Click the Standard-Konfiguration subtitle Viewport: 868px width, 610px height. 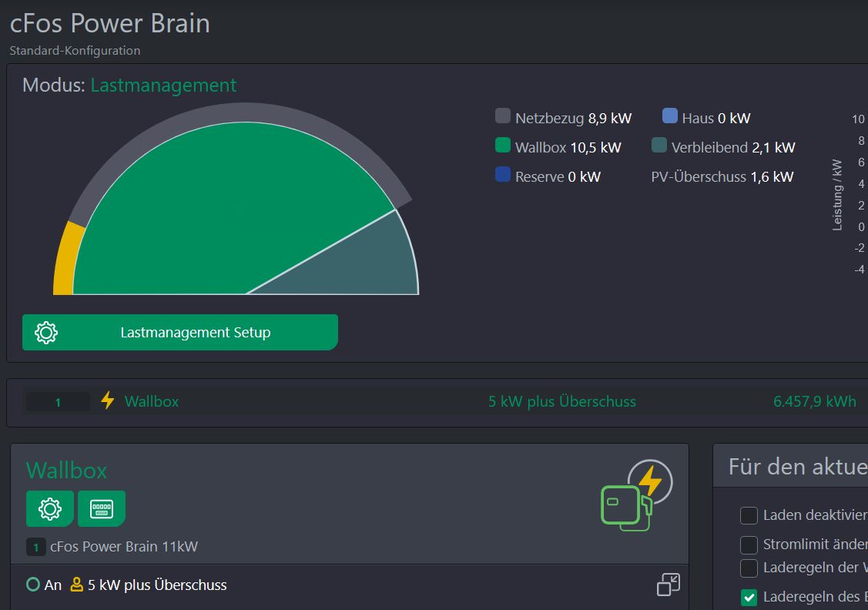point(75,50)
